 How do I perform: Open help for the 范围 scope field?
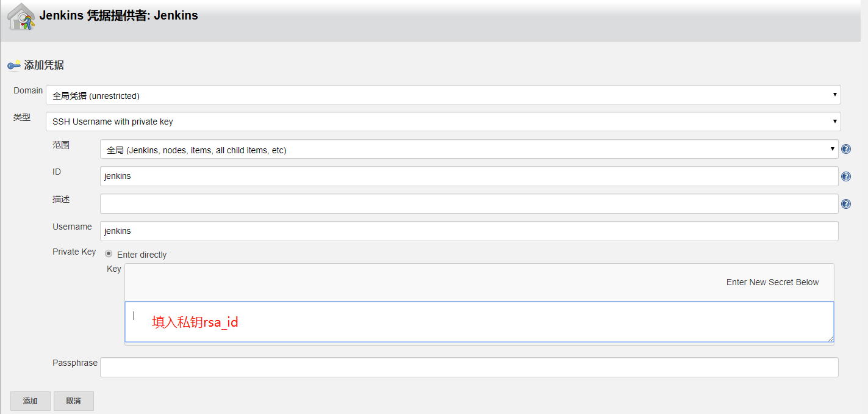coord(846,149)
